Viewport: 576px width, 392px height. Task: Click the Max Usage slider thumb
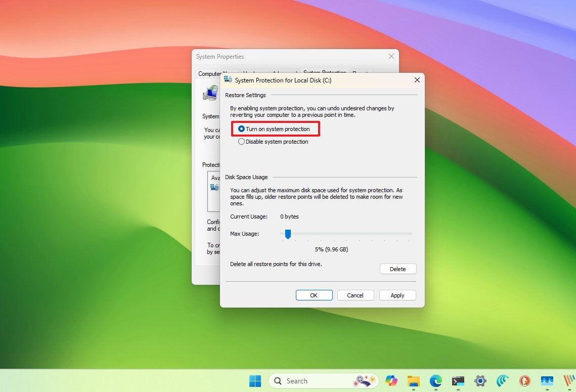[288, 234]
